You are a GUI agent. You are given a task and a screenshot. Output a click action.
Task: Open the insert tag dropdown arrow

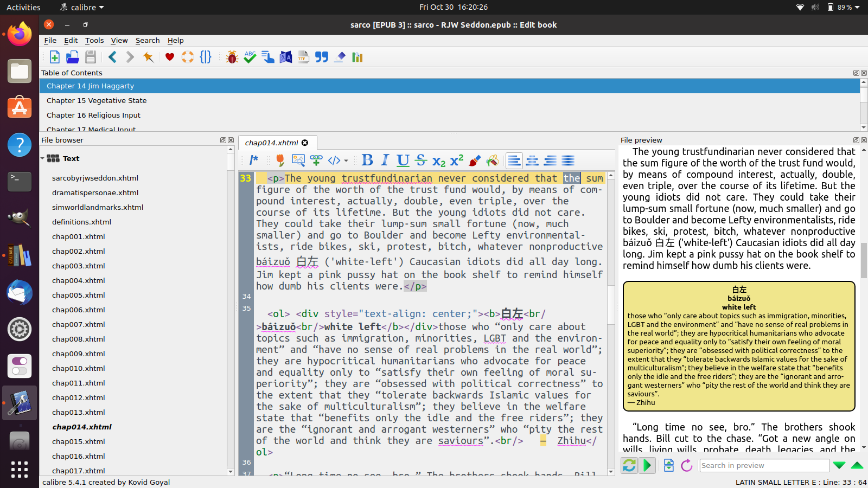click(346, 160)
